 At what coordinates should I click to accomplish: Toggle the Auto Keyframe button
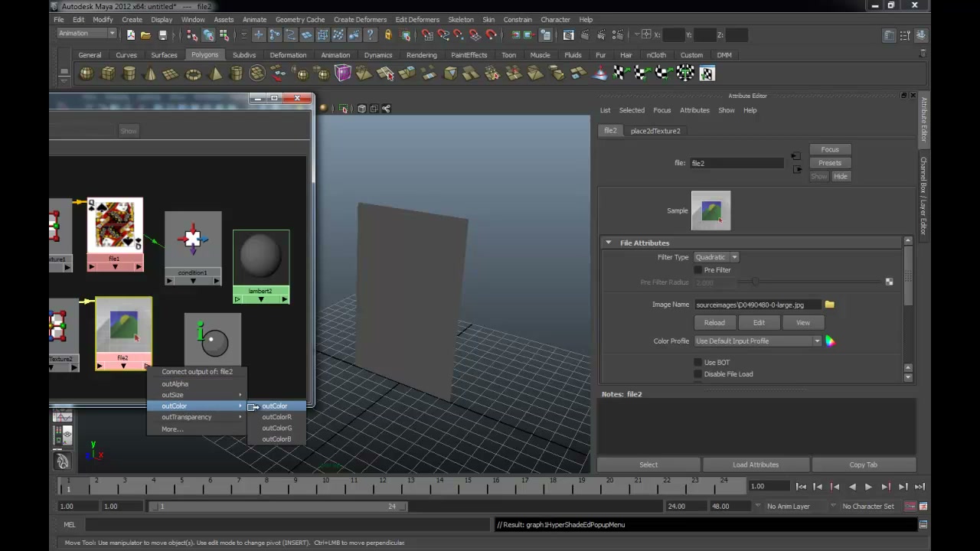point(910,506)
